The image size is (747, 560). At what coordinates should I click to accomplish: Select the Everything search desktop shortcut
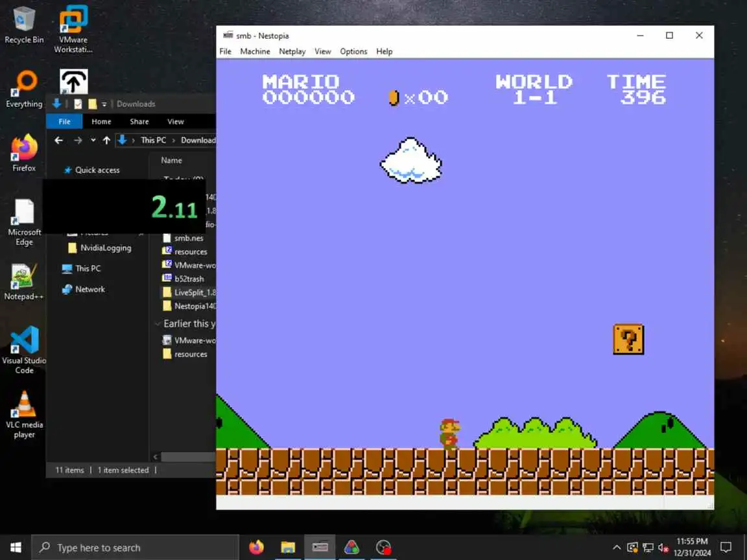(x=24, y=89)
